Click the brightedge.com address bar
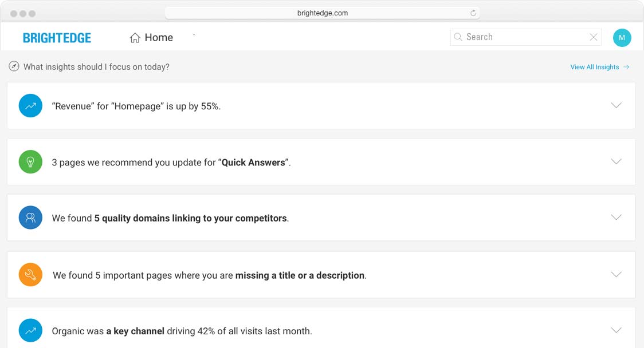The image size is (644, 348). click(x=322, y=13)
